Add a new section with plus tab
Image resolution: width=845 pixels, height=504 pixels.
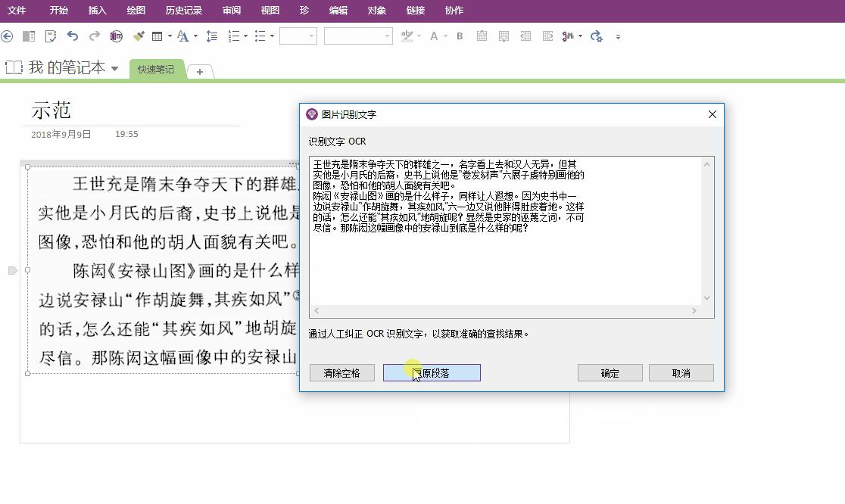[x=200, y=71]
